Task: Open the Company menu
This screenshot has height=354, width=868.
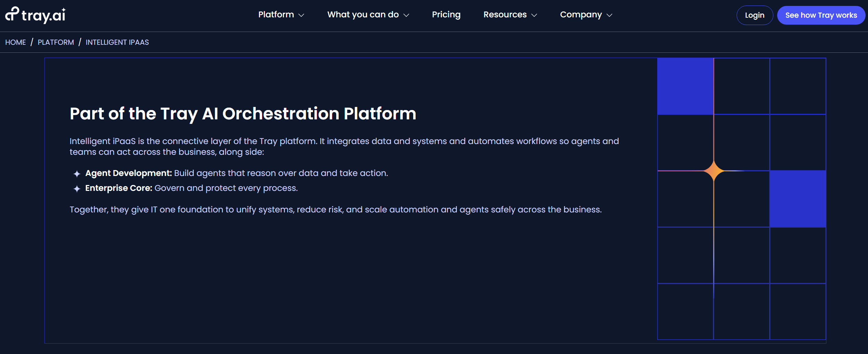Action: [581, 15]
